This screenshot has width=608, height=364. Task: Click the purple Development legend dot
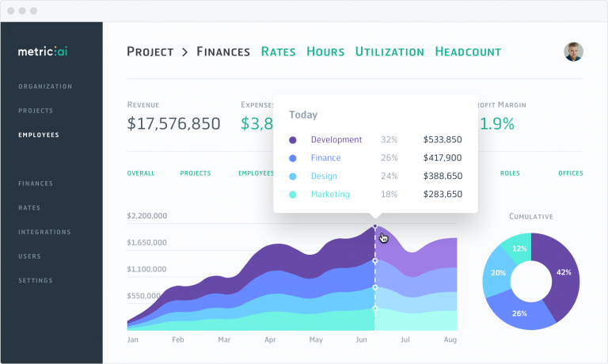click(293, 140)
